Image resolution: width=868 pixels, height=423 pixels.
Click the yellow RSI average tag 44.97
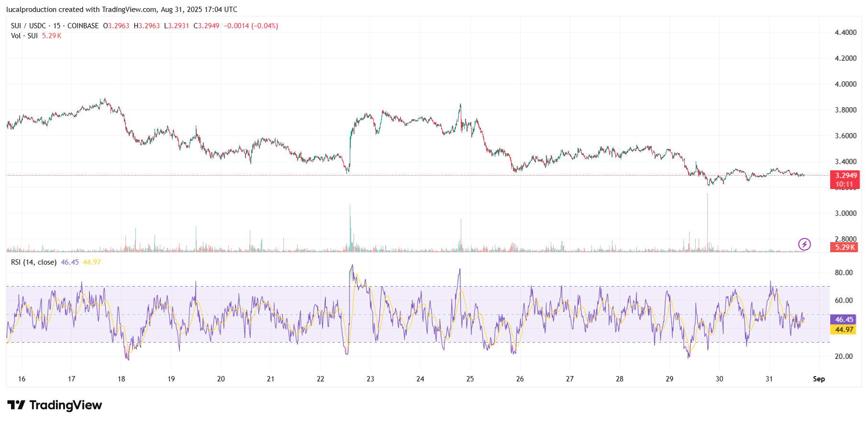pyautogui.click(x=844, y=330)
